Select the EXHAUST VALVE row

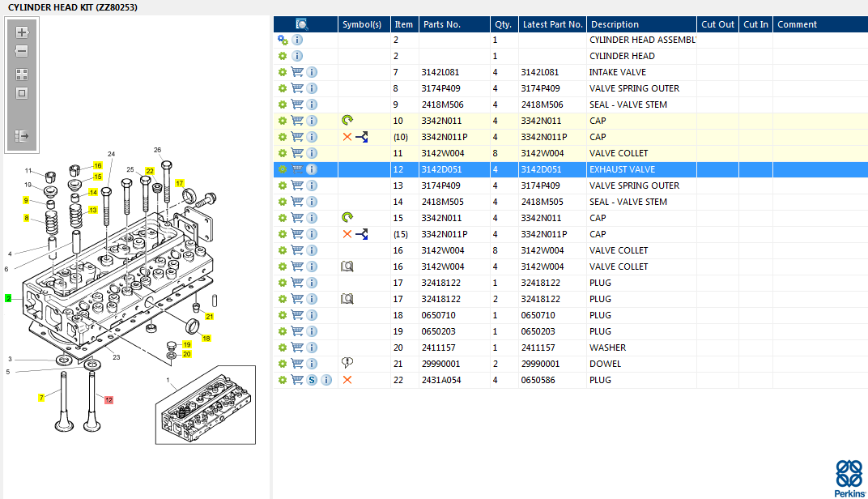coord(622,169)
